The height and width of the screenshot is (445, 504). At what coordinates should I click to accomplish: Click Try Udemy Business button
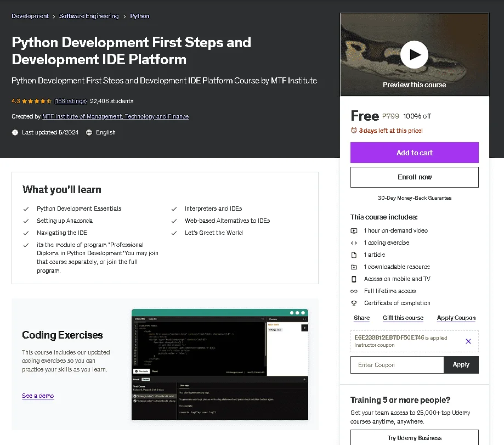[x=414, y=438]
